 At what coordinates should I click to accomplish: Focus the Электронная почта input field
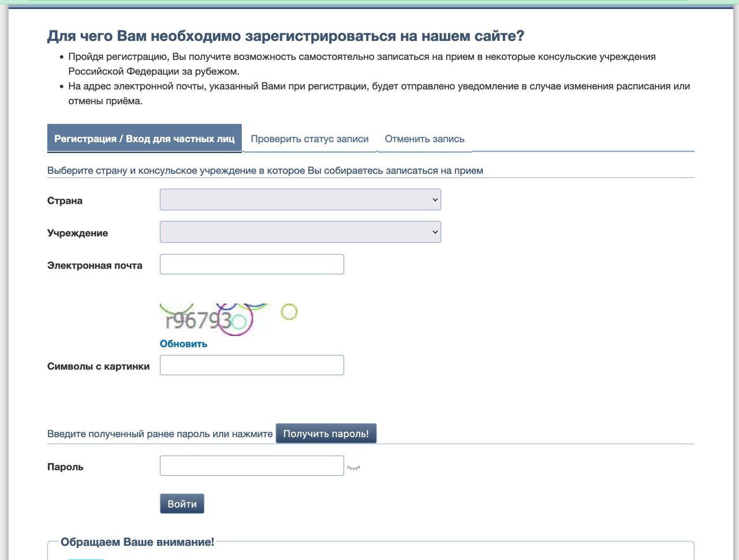pos(252,264)
